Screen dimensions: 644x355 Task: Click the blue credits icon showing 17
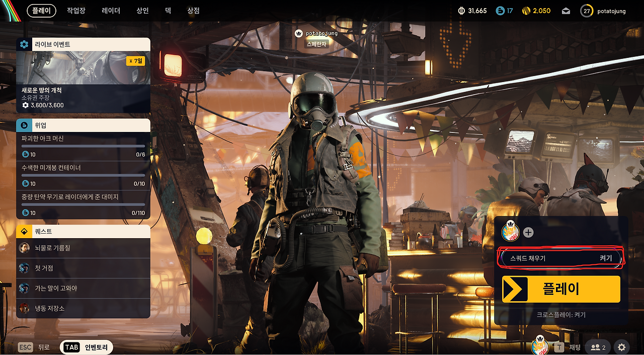(x=500, y=11)
